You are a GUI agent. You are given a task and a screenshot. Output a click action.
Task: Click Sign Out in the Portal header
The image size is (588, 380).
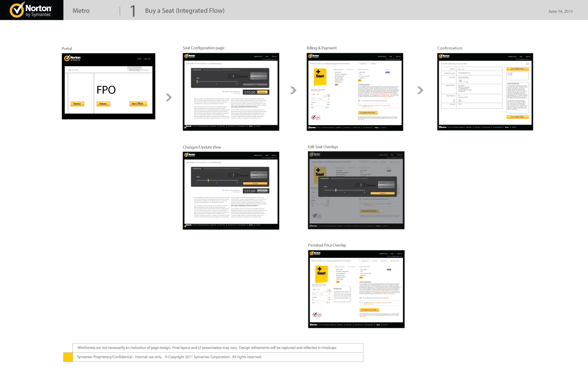[147, 59]
